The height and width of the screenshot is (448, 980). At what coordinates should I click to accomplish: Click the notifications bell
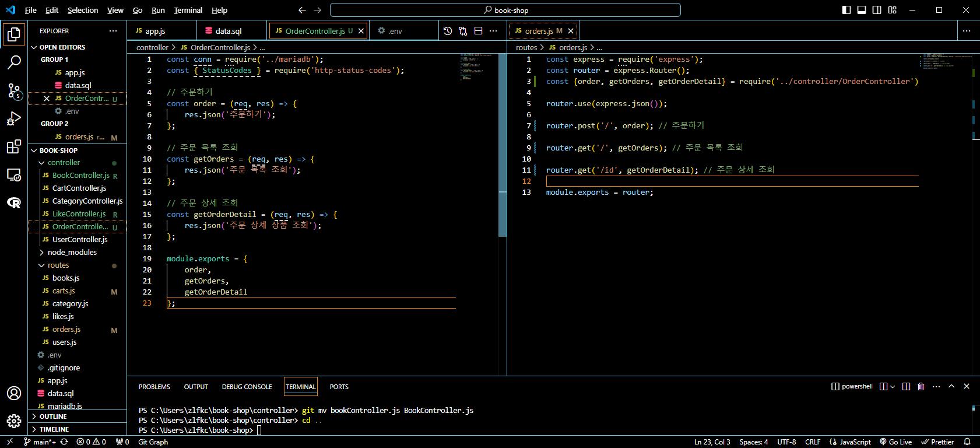pyautogui.click(x=967, y=442)
